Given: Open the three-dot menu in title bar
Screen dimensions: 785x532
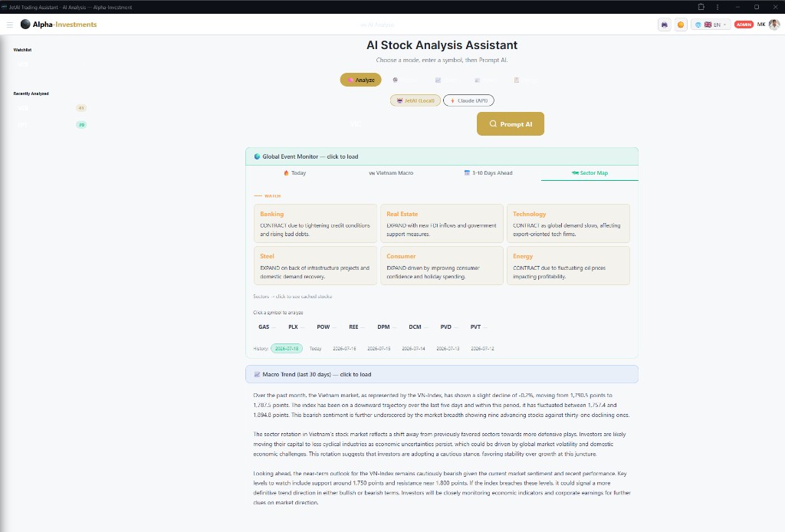Looking at the screenshot, I should pos(718,7).
